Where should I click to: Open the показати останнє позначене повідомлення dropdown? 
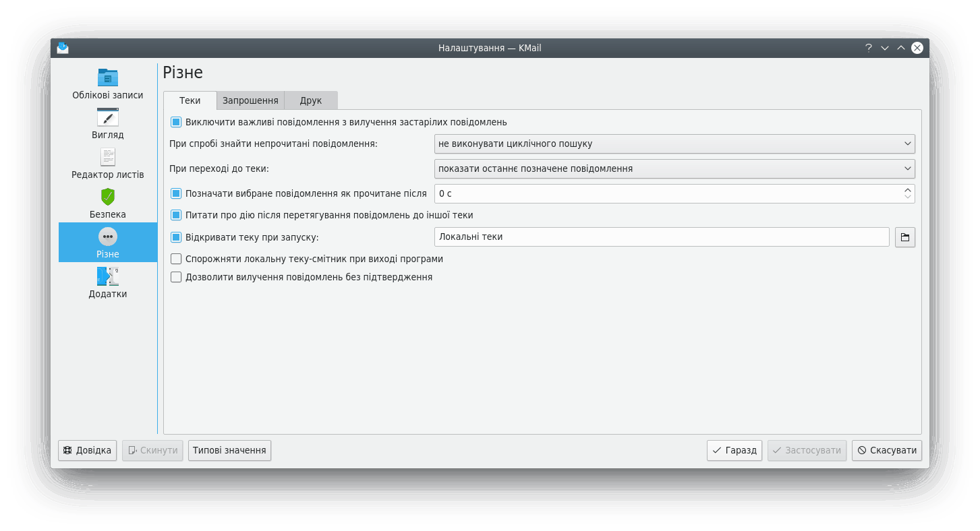click(x=674, y=168)
